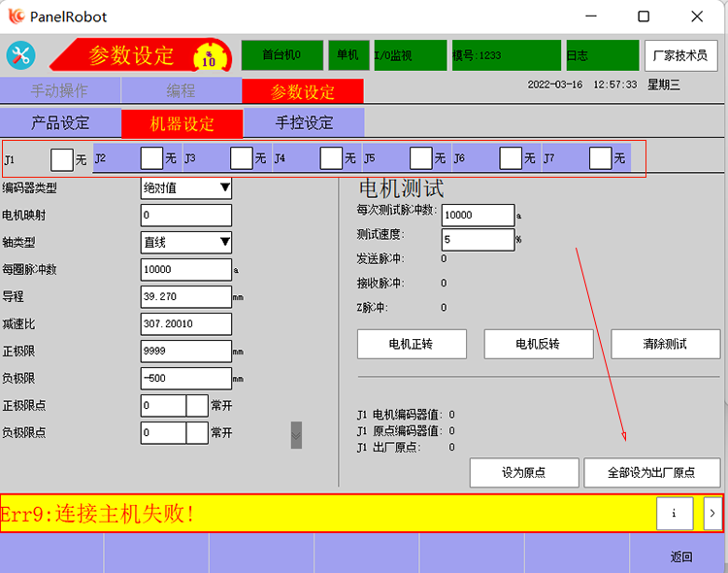Open the 手动操作 mode tab
Screen dimensions: 728x573
[60, 91]
